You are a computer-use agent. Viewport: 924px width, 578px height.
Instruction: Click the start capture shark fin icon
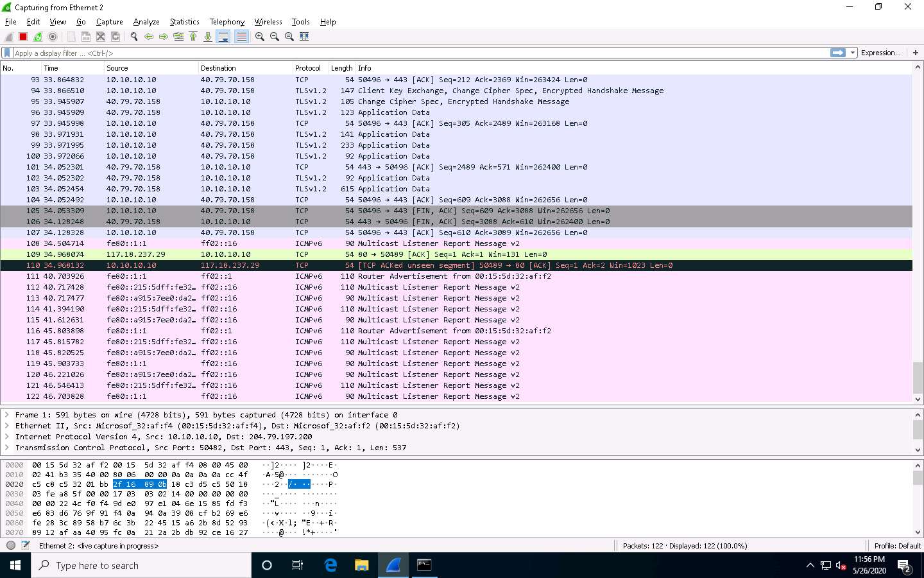click(x=9, y=37)
